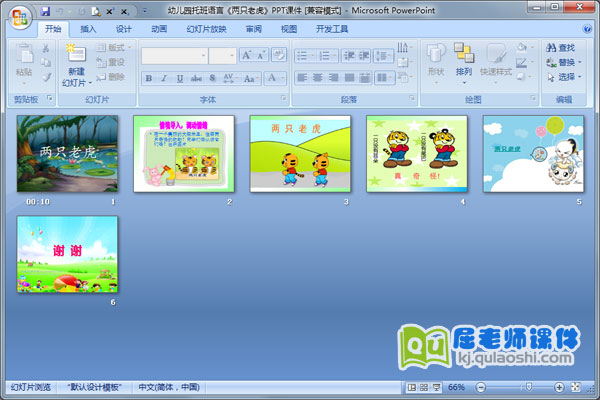The width and height of the screenshot is (600, 400).
Task: Toggle Center text alignment
Action: coord(318,78)
